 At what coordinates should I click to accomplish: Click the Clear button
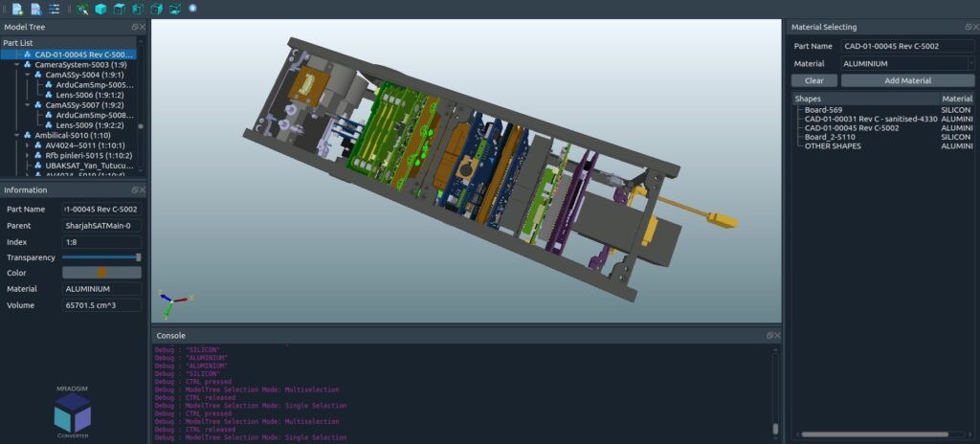click(813, 80)
